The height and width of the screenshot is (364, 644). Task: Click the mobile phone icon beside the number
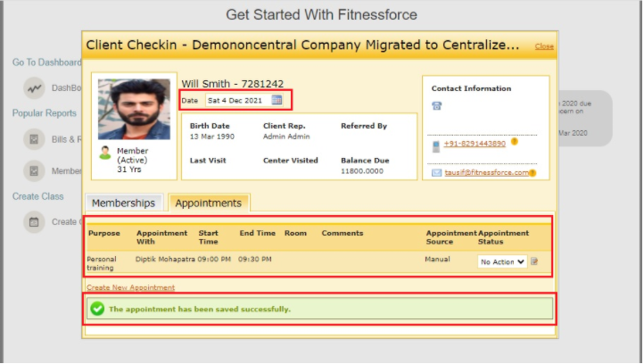tap(436, 145)
